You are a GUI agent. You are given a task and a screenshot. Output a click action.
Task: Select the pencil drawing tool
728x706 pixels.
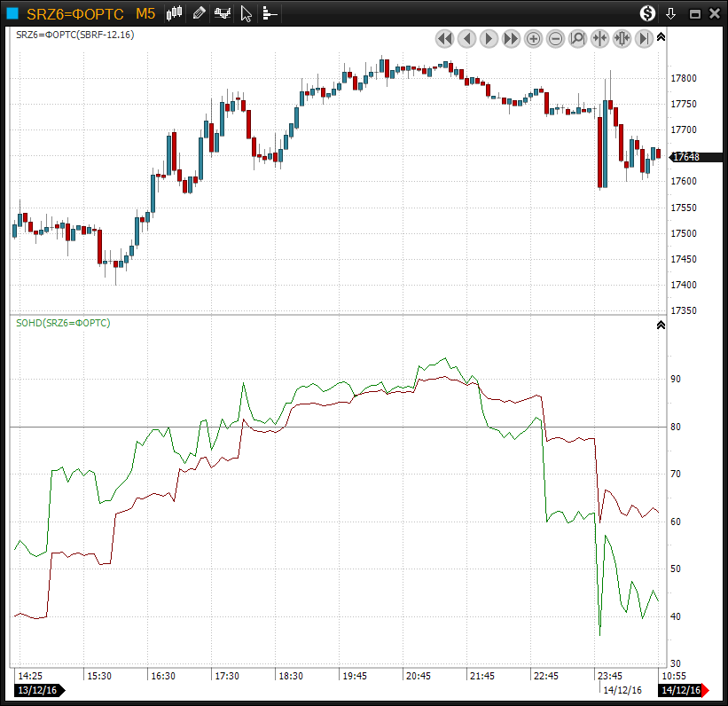(199, 13)
